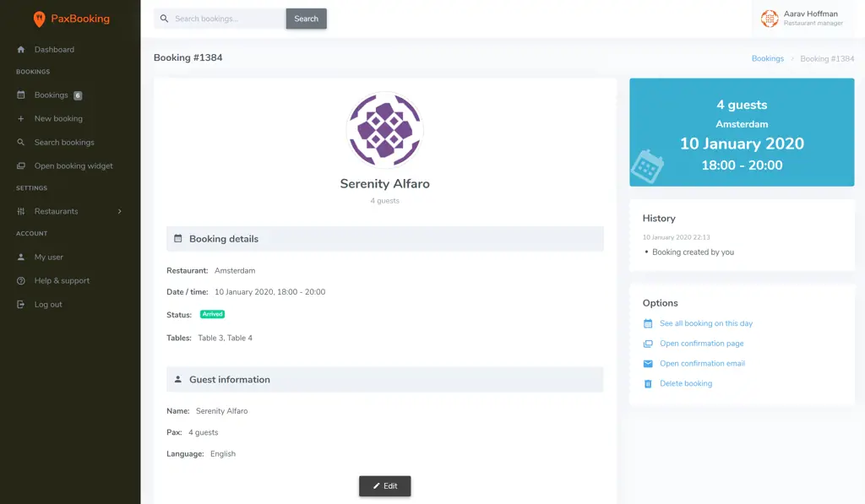Click the Help & support question icon

[x=21, y=281]
